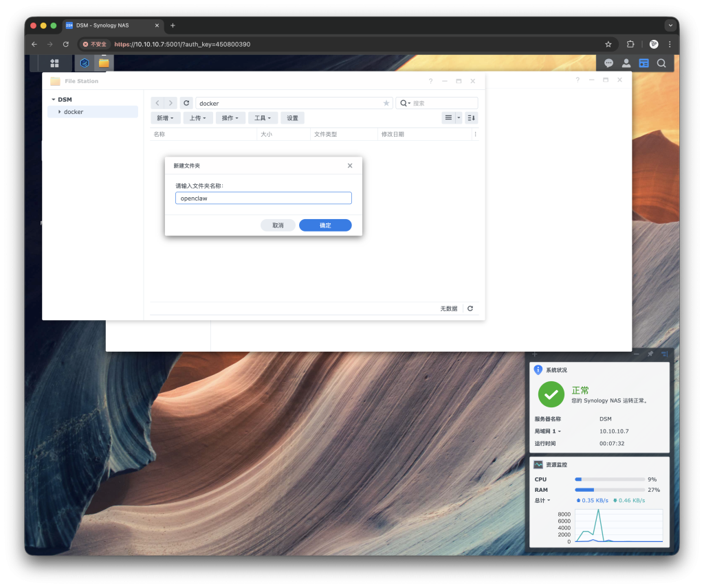This screenshot has width=704, height=588.
Task: Expand the 局域网 1 network selector
Action: [547, 431]
